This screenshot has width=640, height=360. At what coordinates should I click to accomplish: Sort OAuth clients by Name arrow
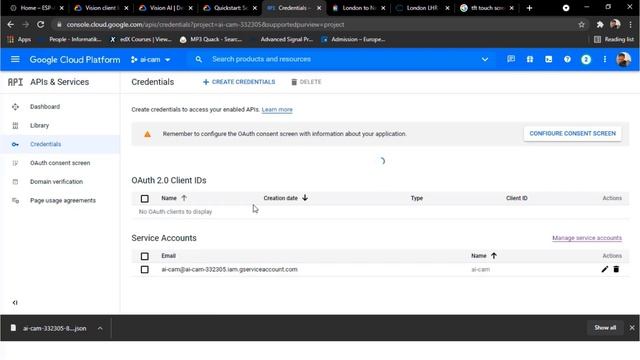[184, 198]
